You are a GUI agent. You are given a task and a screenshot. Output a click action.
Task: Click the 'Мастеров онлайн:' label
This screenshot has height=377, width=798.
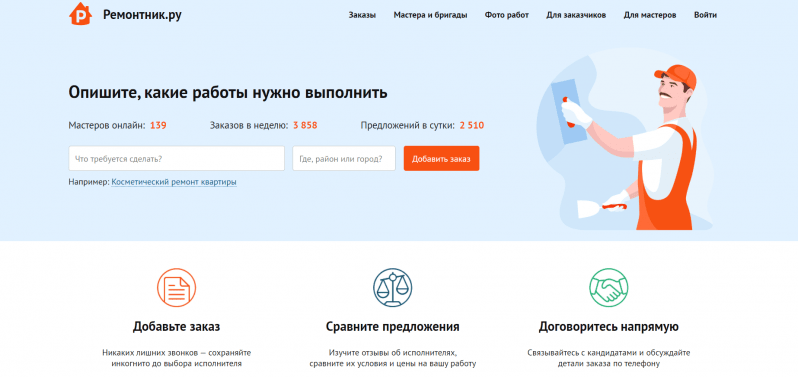(107, 125)
